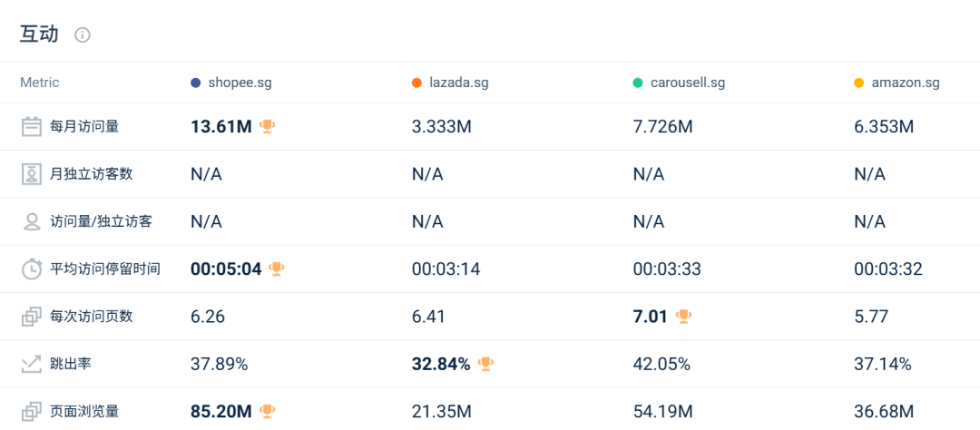The height and width of the screenshot is (430, 980).
Task: Click the calendar icon for 每月访问量
Action: click(32, 127)
